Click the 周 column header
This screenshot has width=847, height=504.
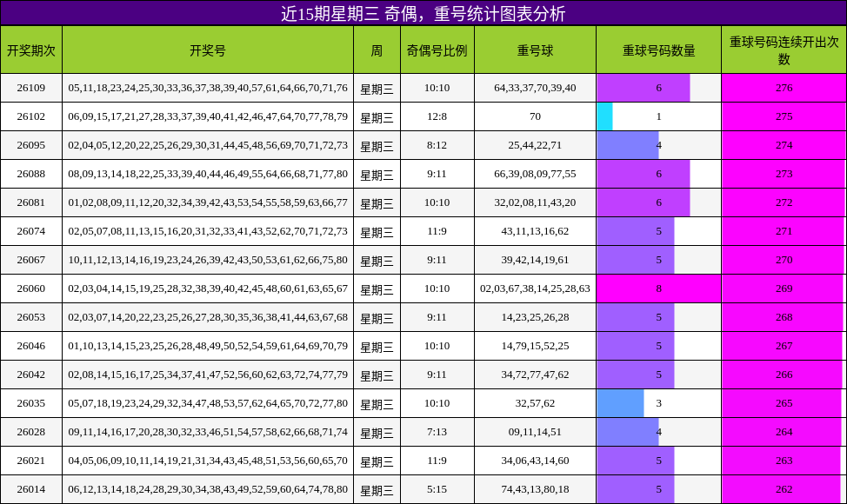coord(377,50)
